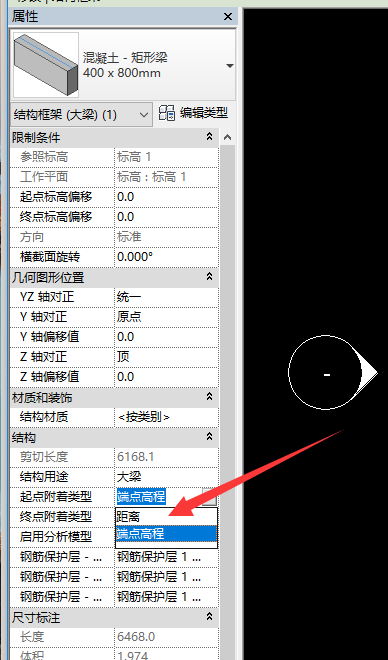The image size is (388, 660).
Task: Edit the 起点标高偏移 value field
Action: point(166,197)
